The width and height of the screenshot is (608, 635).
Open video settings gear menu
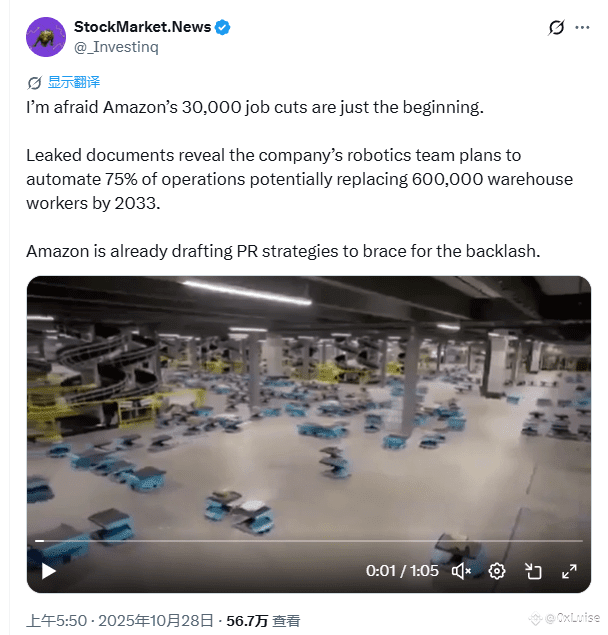pos(497,571)
